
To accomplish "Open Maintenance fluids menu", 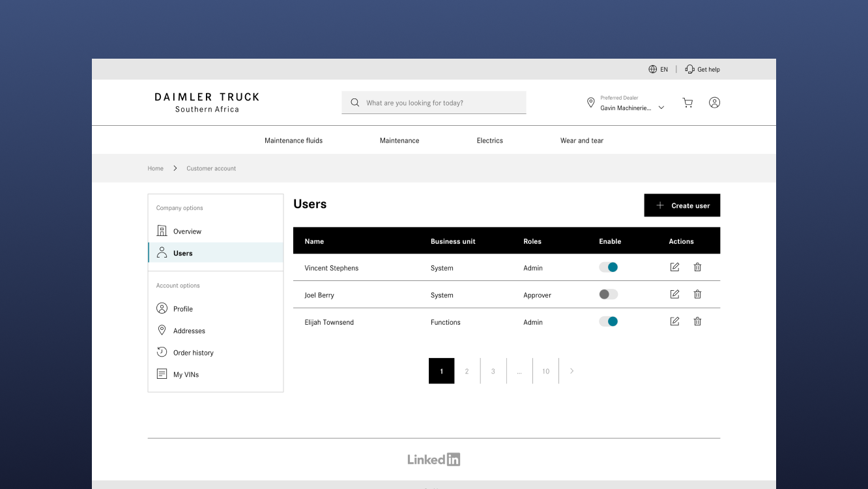I will coord(293,140).
